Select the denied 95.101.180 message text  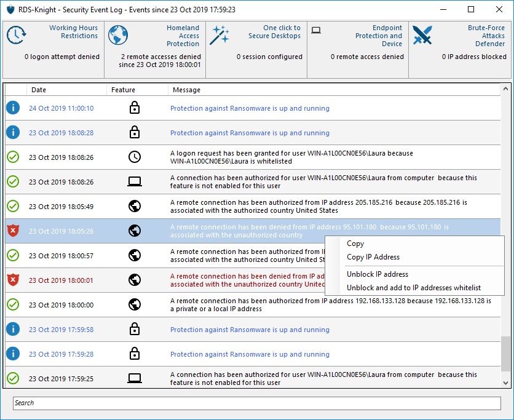tap(309, 231)
